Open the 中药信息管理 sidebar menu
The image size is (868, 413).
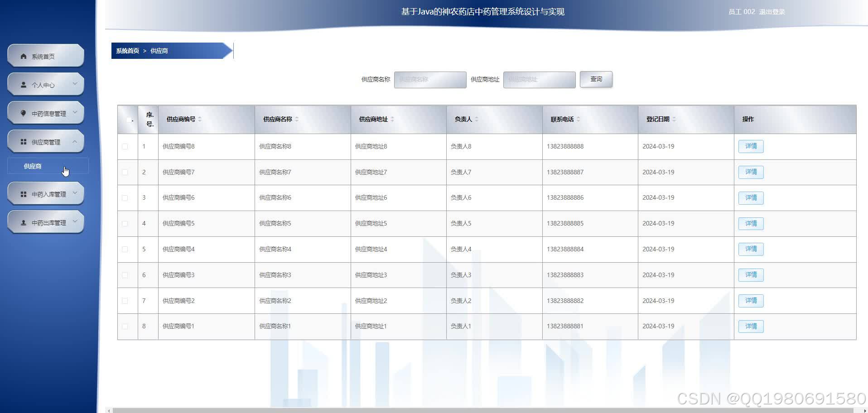(x=46, y=113)
